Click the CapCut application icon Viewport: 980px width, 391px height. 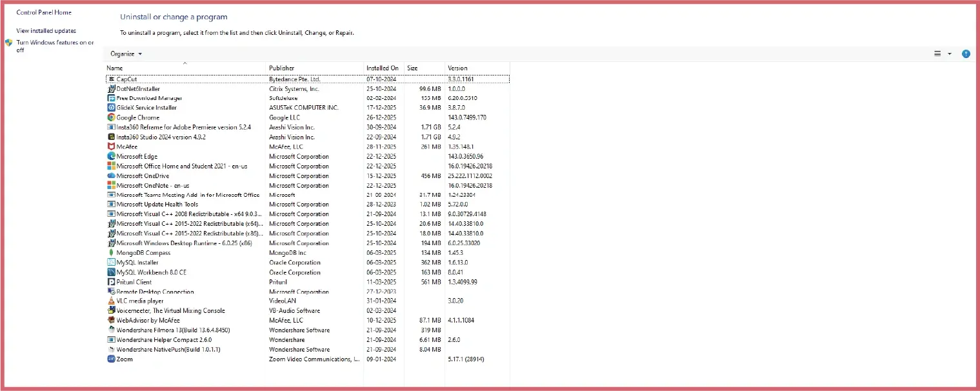(112, 79)
